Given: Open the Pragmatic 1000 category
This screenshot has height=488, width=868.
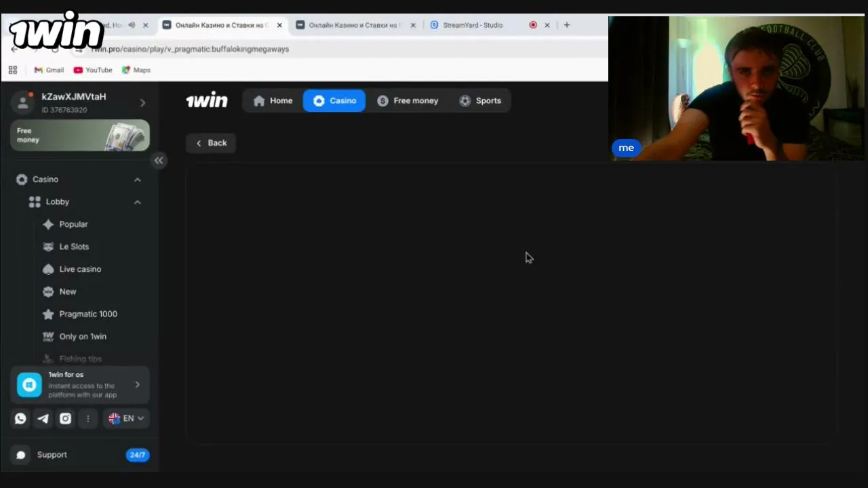Looking at the screenshot, I should point(88,314).
